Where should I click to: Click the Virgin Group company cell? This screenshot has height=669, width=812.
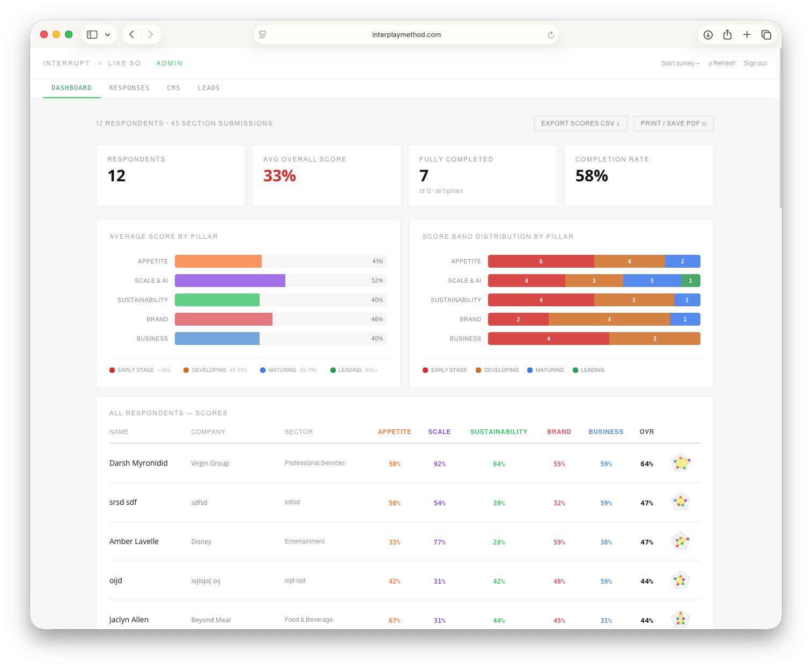click(x=210, y=464)
